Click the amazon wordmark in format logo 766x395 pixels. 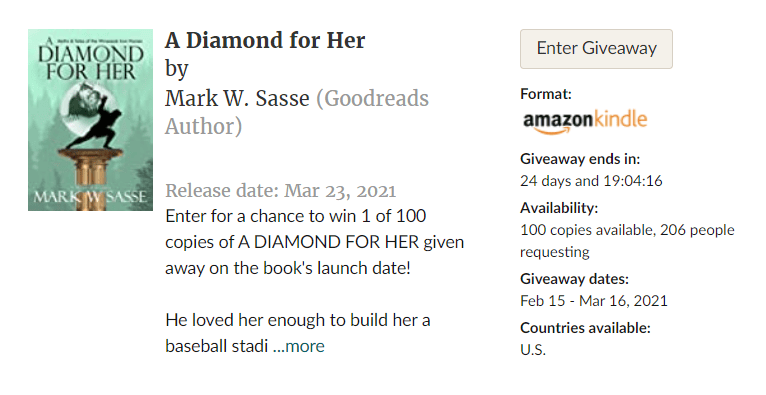click(558, 122)
